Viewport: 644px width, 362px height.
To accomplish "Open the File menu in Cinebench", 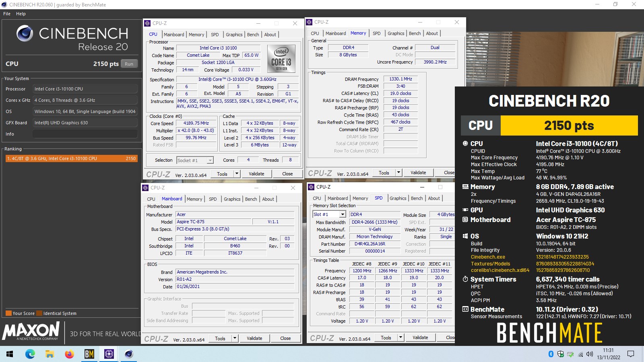I will tap(7, 14).
